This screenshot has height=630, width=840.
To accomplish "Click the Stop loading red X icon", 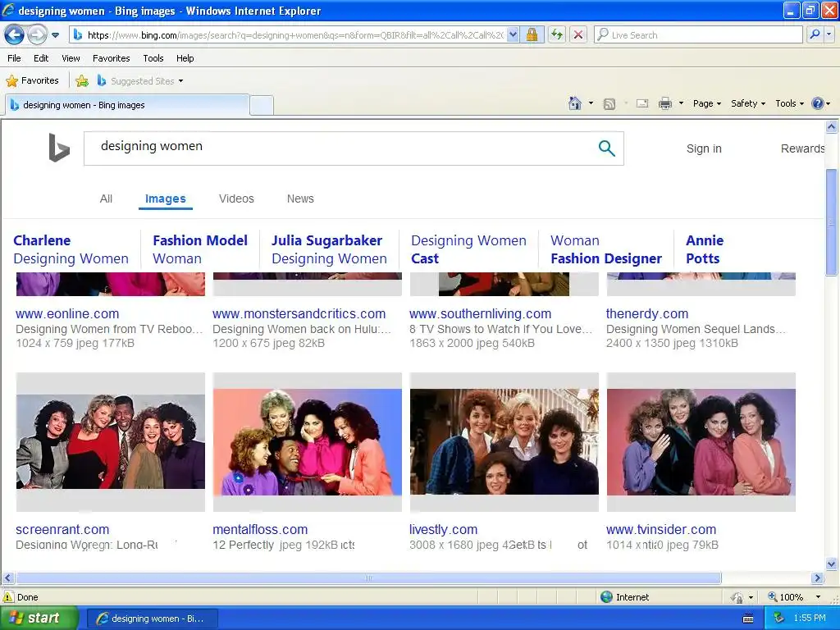I will (578, 34).
